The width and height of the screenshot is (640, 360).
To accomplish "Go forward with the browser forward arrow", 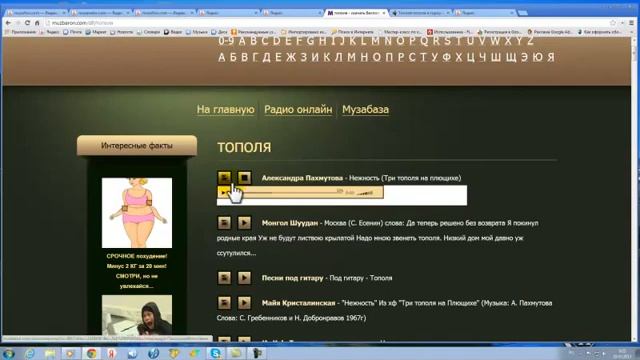I will pos(18,23).
